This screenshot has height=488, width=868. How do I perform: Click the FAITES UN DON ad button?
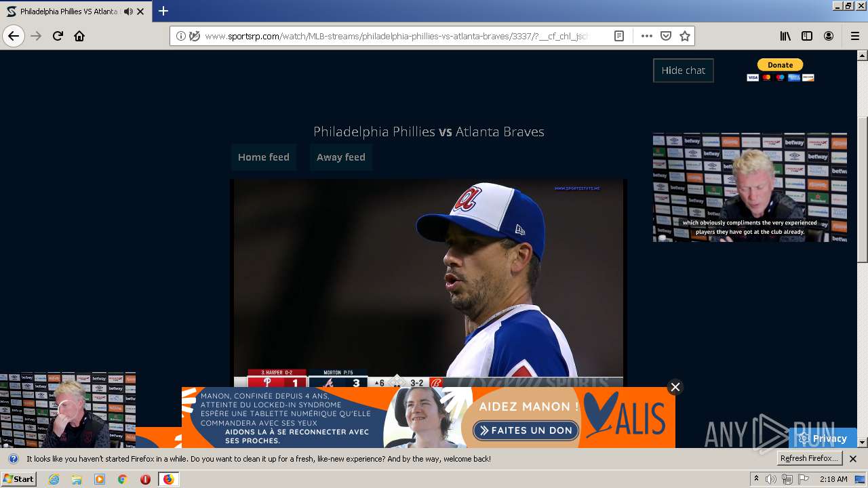tap(526, 430)
